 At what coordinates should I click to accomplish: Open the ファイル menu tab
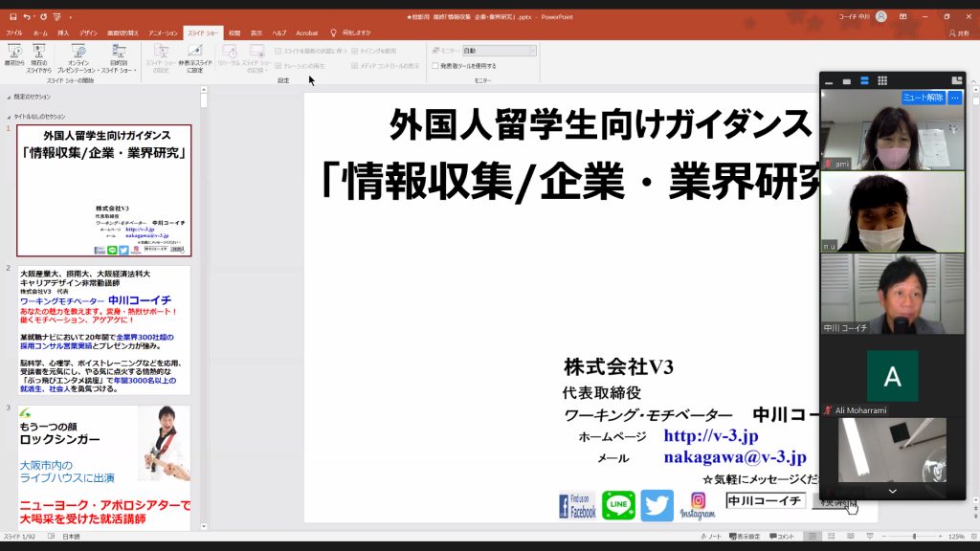click(14, 33)
